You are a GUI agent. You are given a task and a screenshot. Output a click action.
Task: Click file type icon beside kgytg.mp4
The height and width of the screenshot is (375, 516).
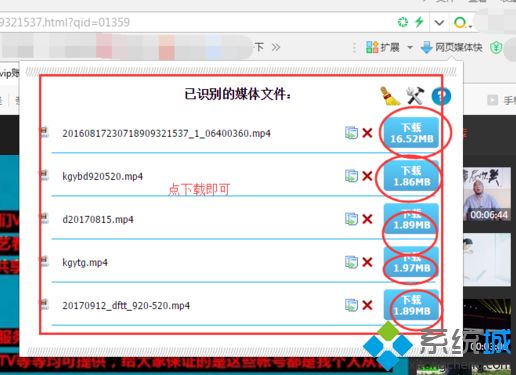coord(44,261)
